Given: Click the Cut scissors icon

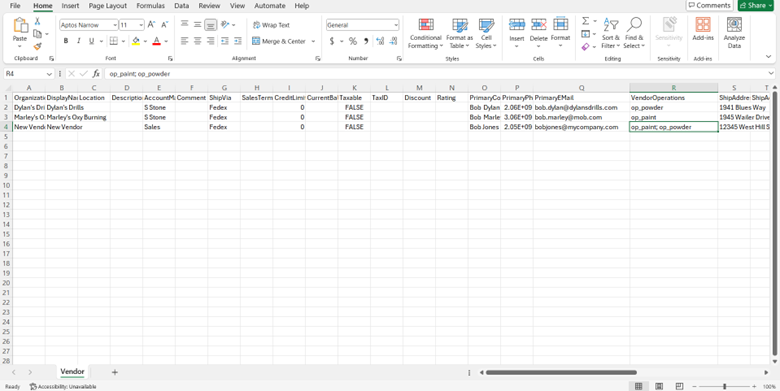Looking at the screenshot, I should point(37,21).
